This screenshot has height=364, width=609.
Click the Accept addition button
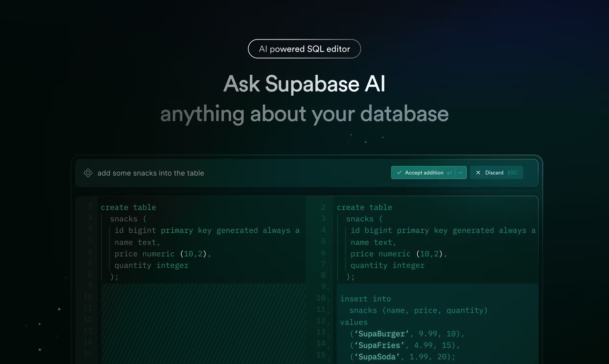(423, 172)
